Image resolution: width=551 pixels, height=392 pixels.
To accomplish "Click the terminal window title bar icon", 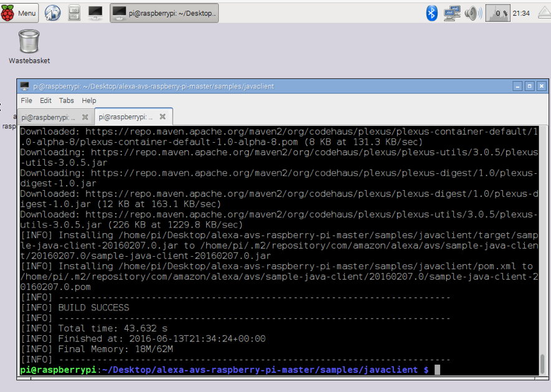I will click(x=24, y=86).
